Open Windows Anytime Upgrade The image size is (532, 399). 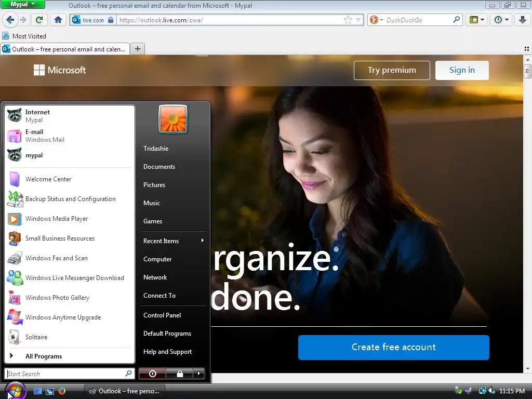(69, 317)
